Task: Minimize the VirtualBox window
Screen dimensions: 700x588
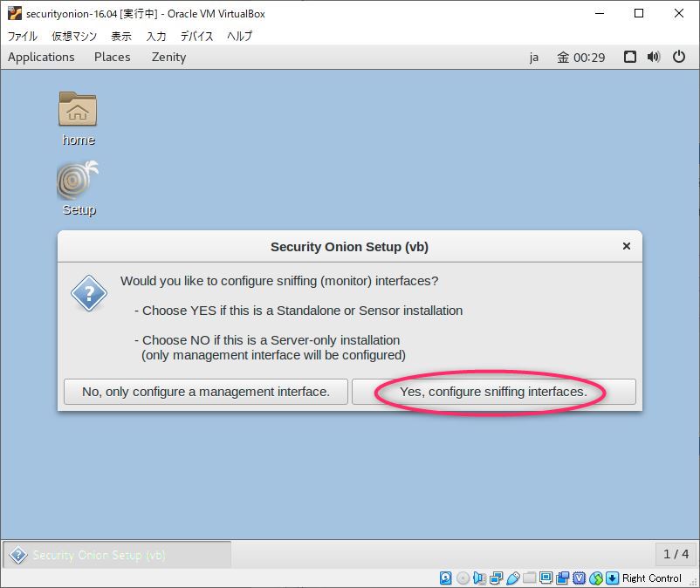Action: tap(600, 13)
